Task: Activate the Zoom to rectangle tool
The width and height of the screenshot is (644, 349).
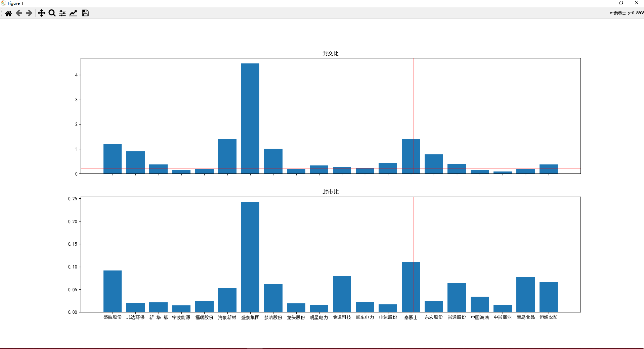Action: click(x=52, y=13)
